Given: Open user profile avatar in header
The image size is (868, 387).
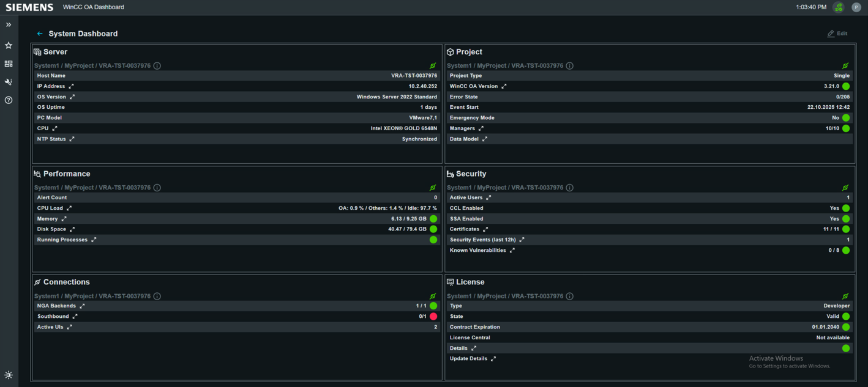Looking at the screenshot, I should [856, 7].
